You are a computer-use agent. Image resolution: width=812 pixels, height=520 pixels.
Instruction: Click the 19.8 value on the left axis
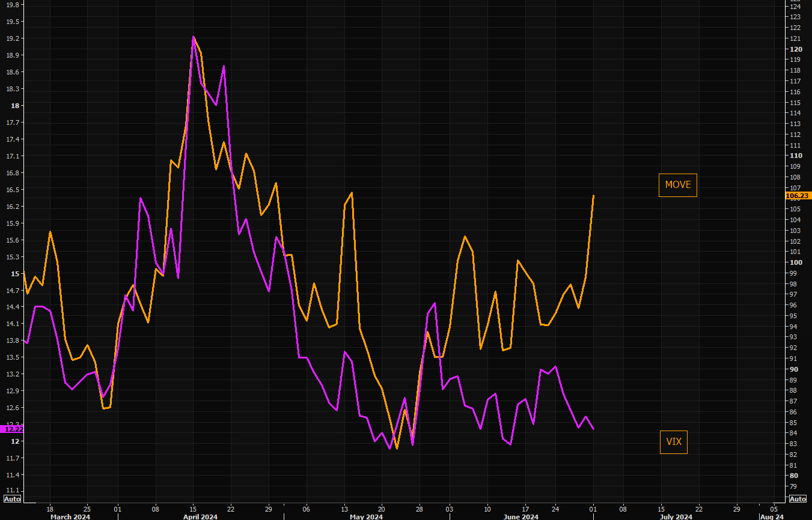click(12, 5)
